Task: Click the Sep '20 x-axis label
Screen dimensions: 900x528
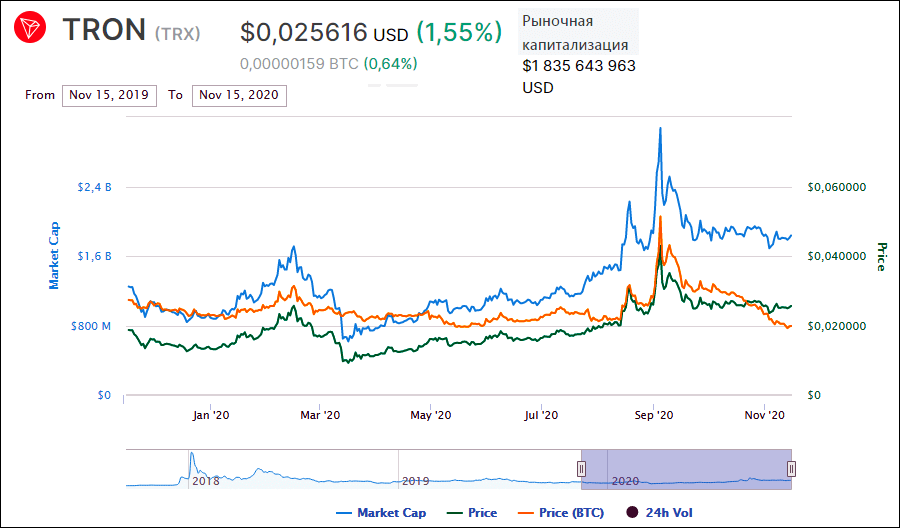Action: [654, 414]
